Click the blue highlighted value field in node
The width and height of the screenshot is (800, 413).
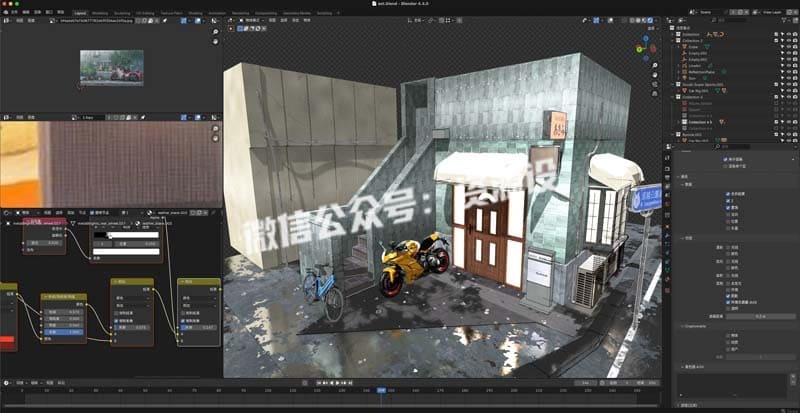click(x=64, y=331)
